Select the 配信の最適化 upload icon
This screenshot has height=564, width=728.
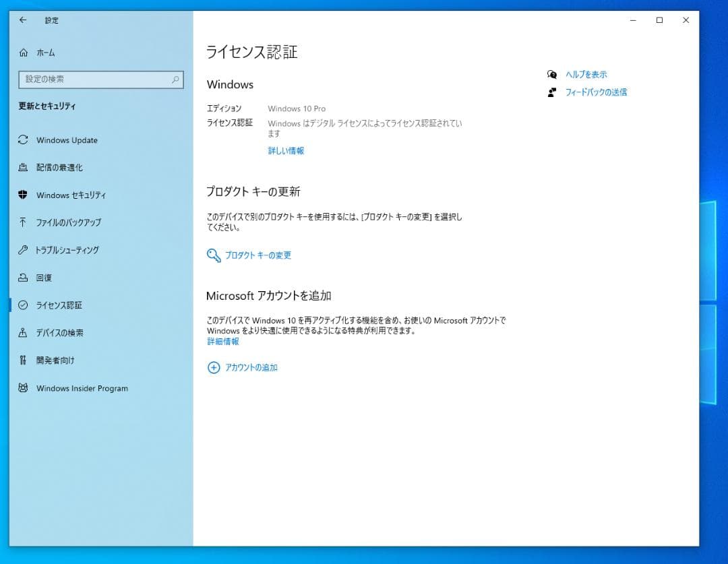click(22, 168)
